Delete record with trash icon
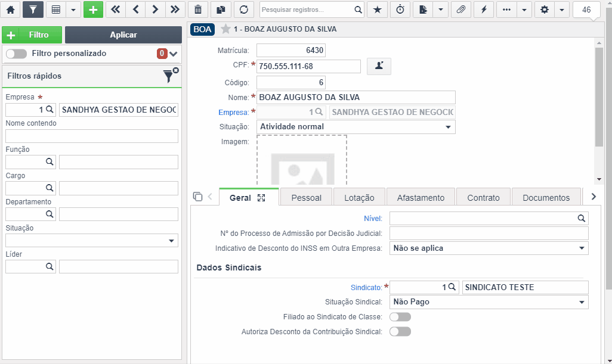 (x=198, y=10)
